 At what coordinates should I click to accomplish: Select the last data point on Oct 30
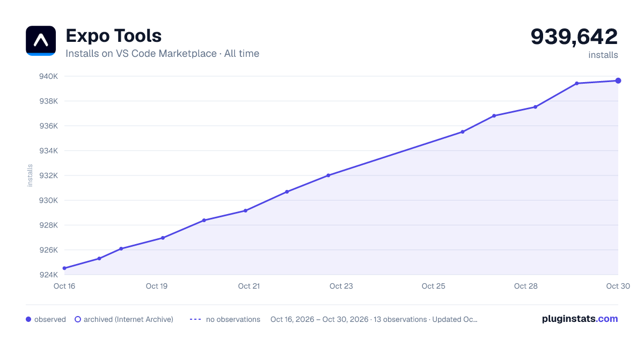618,80
